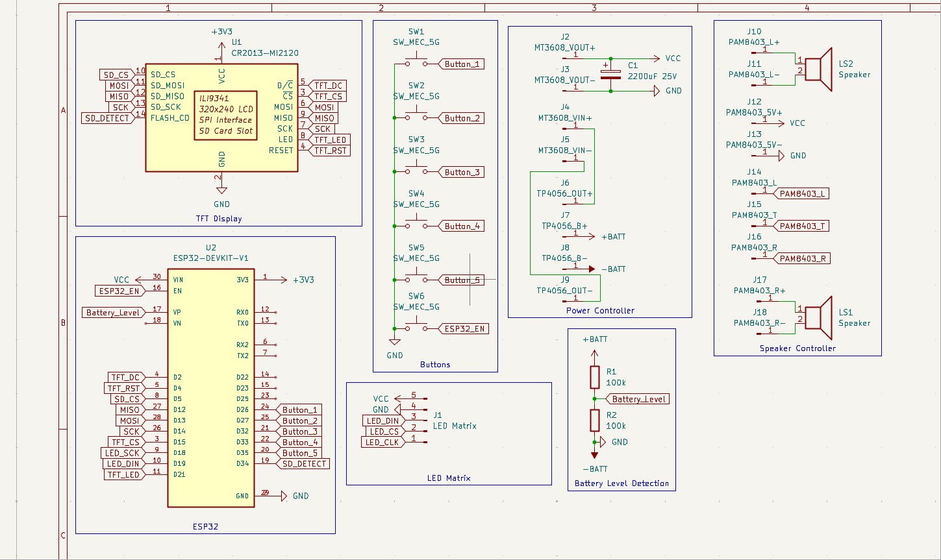Select the GND symbol at ESP32 pin 29
The width and height of the screenshot is (941, 560).
(282, 496)
